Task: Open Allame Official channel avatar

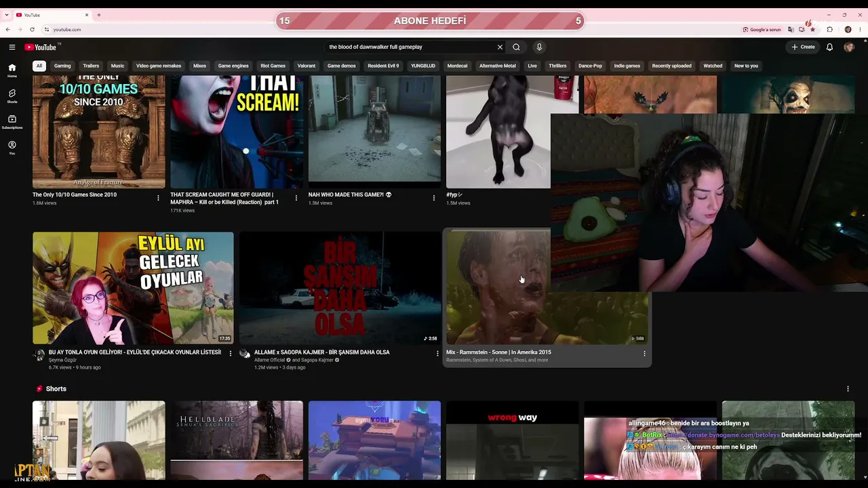Action: pos(245,354)
